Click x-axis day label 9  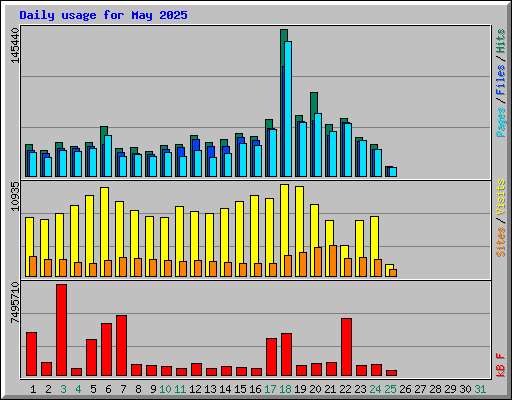click(153, 389)
